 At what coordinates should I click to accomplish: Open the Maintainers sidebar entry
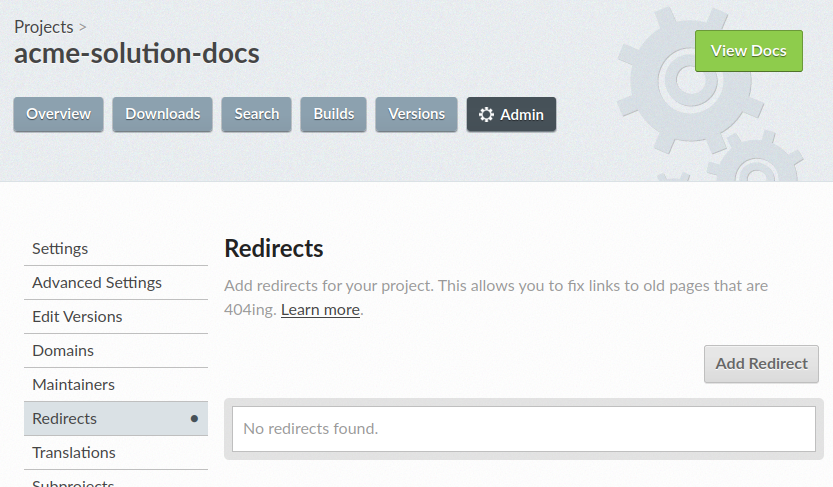tap(73, 385)
